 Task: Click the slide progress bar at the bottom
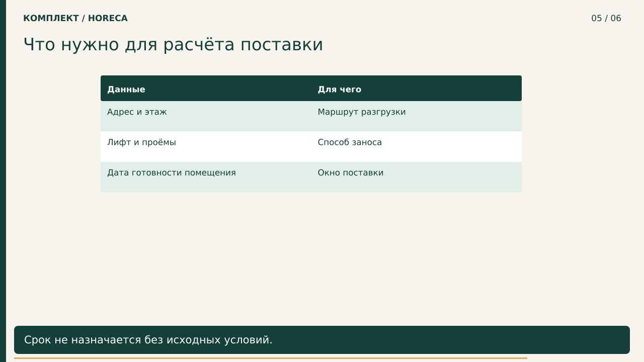(271, 358)
